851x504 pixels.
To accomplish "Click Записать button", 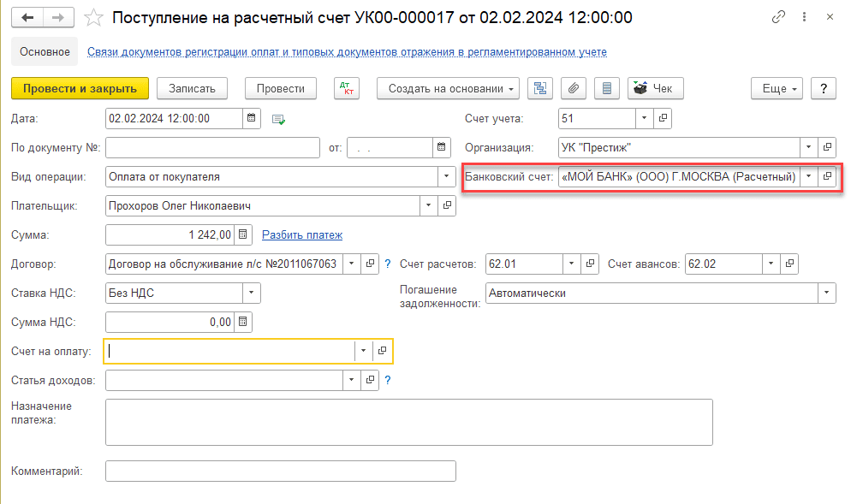I will tap(192, 88).
